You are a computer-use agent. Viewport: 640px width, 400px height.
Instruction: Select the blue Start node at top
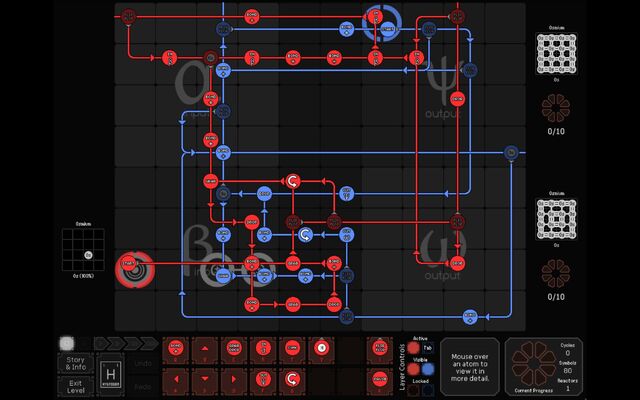click(x=388, y=29)
